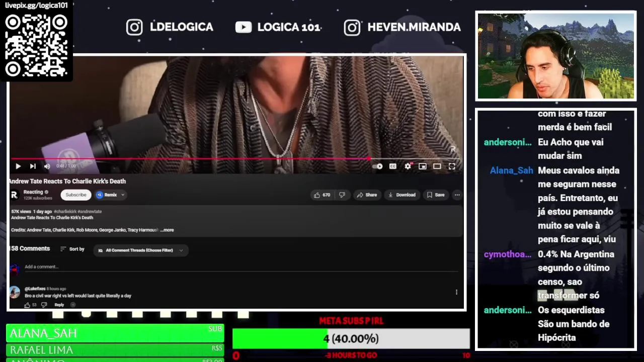This screenshot has height=362, width=644.
Task: Open Reacting channel avatar
Action: coord(14,195)
